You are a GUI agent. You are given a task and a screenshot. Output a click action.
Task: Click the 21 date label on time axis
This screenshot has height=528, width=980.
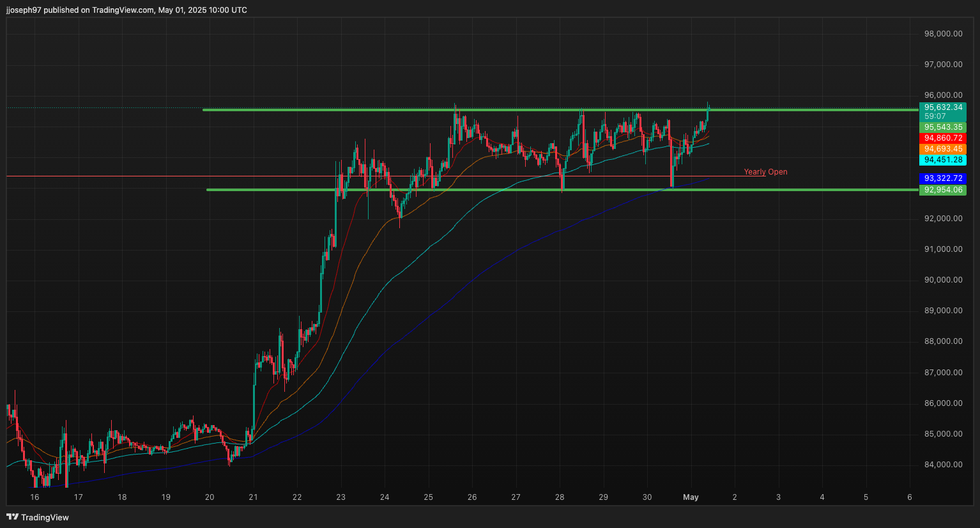click(x=253, y=497)
